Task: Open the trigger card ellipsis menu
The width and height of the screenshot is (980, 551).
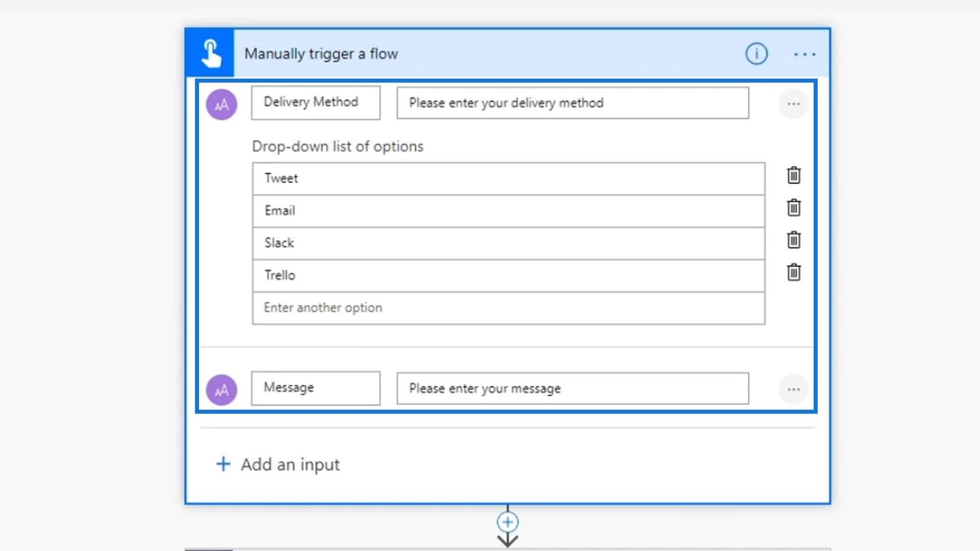Action: tap(804, 54)
